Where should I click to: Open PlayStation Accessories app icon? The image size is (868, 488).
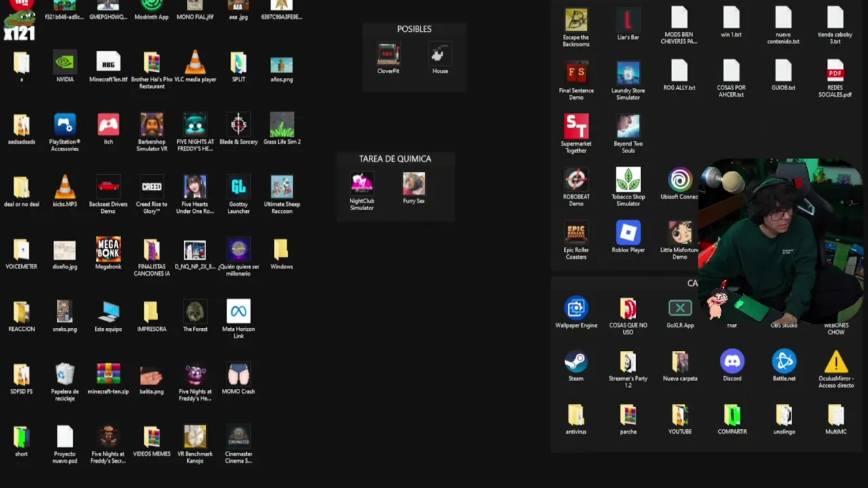click(64, 125)
